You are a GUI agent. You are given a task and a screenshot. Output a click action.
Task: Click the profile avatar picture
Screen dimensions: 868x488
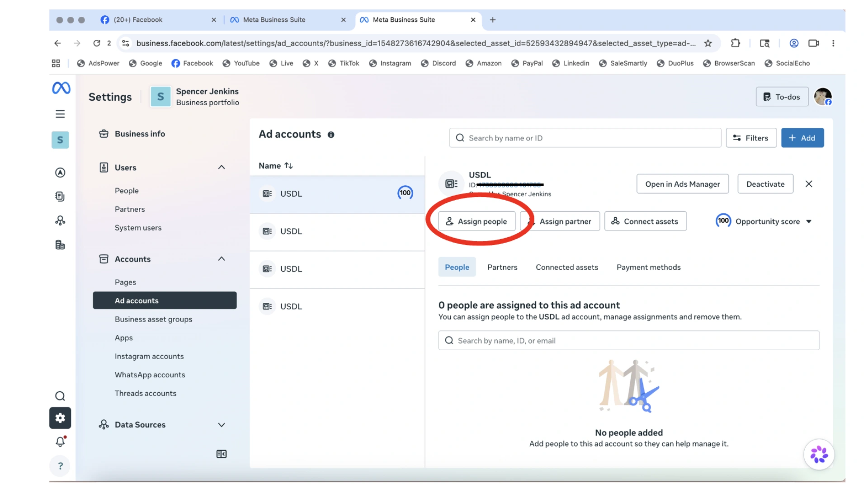(823, 97)
